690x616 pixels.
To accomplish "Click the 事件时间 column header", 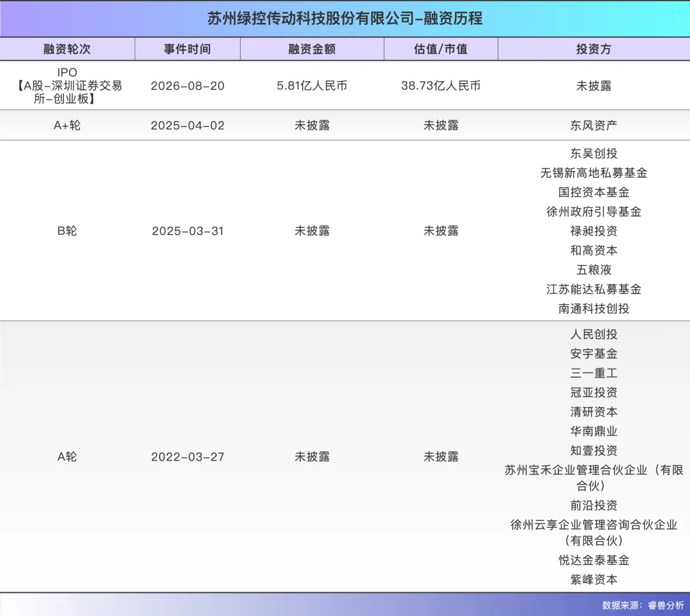I will (x=187, y=49).
